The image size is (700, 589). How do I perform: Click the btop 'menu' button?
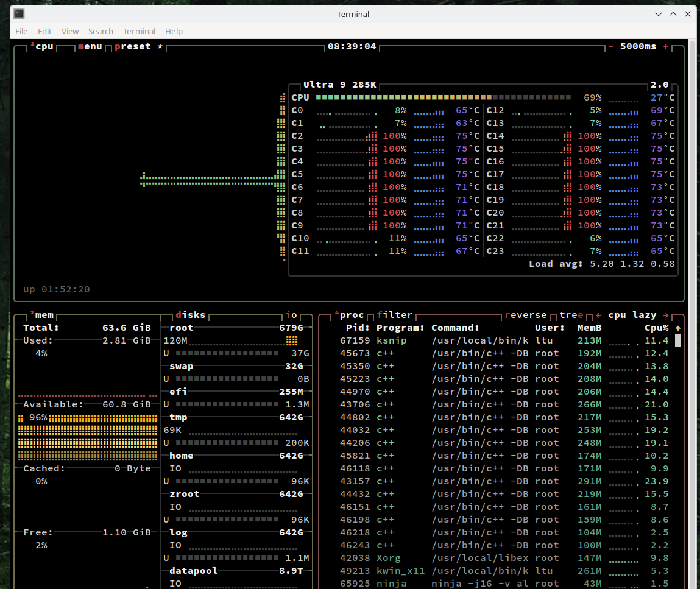(90, 46)
